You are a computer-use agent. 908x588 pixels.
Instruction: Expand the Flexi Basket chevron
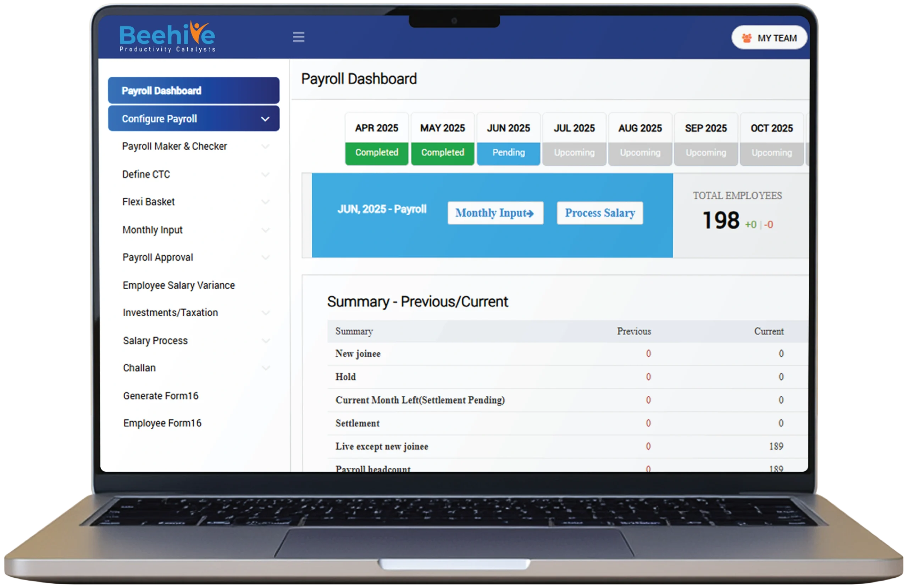tap(266, 202)
